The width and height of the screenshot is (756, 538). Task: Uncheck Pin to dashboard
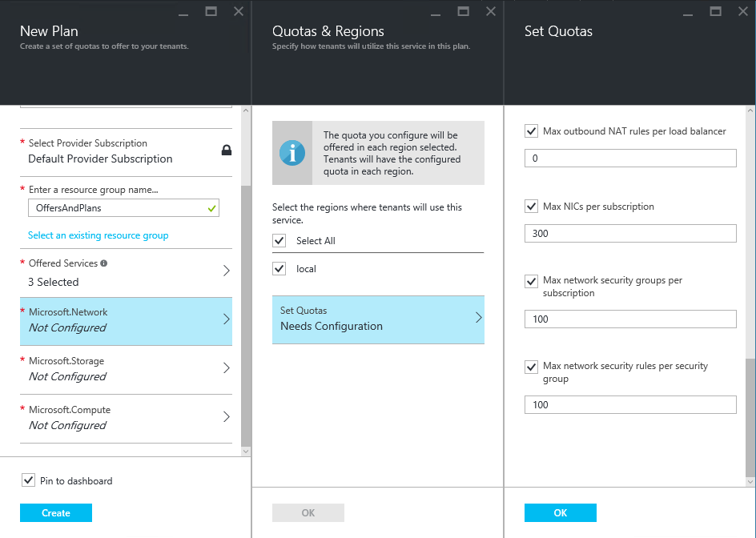point(29,480)
